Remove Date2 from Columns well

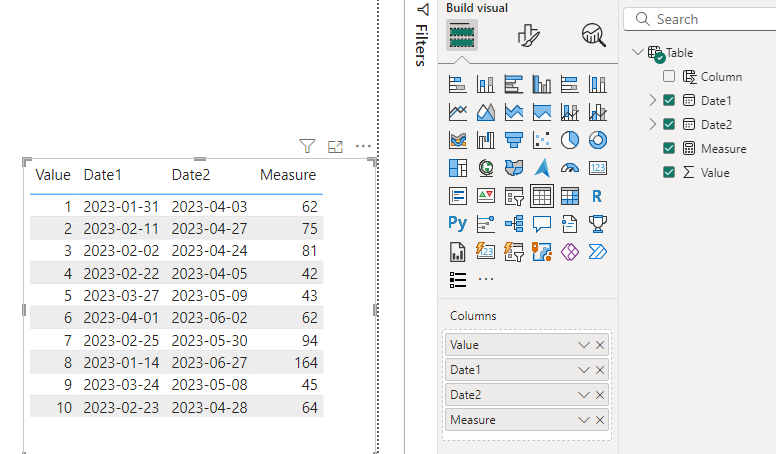click(600, 395)
